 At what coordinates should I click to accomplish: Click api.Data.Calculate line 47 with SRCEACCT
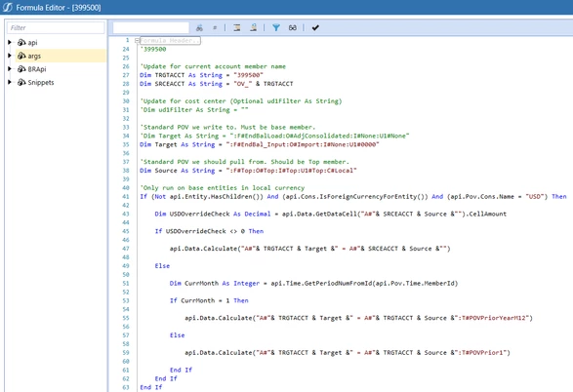[x=309, y=249]
